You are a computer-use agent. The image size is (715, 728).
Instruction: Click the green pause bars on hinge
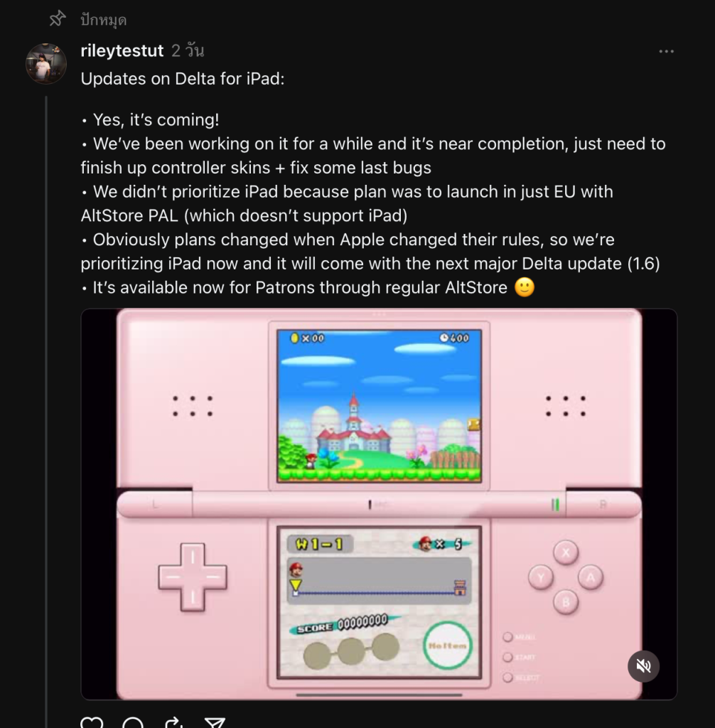coord(555,505)
